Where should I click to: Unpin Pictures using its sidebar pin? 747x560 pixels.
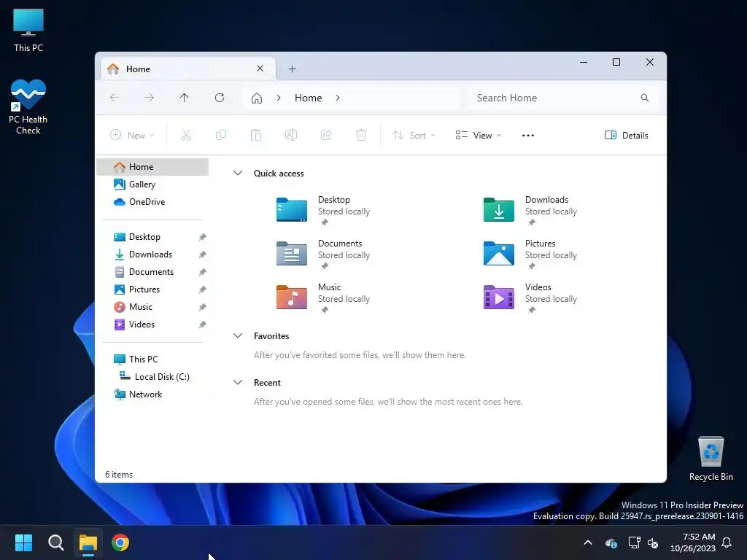coord(202,289)
